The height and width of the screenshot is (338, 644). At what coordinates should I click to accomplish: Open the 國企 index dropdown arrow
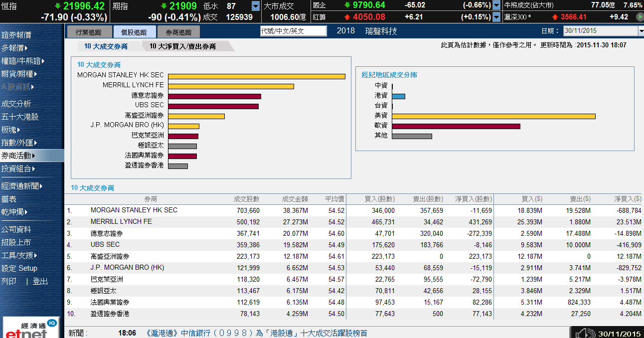point(496,6)
